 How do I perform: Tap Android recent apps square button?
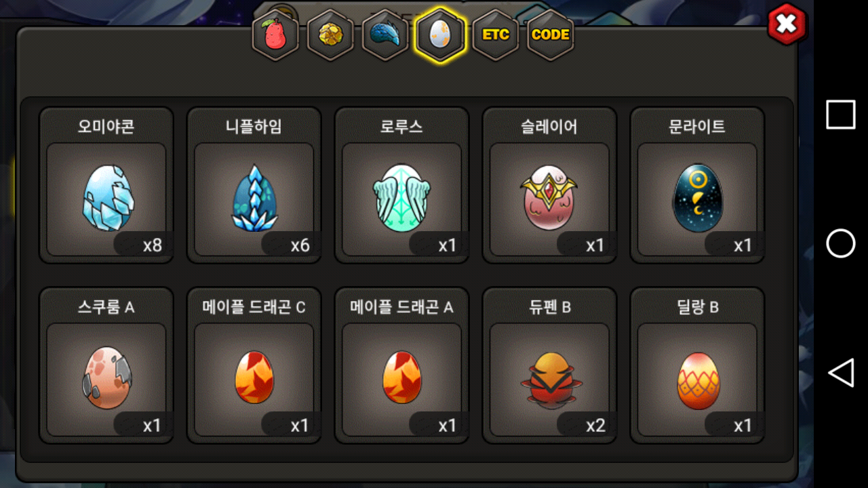[841, 115]
